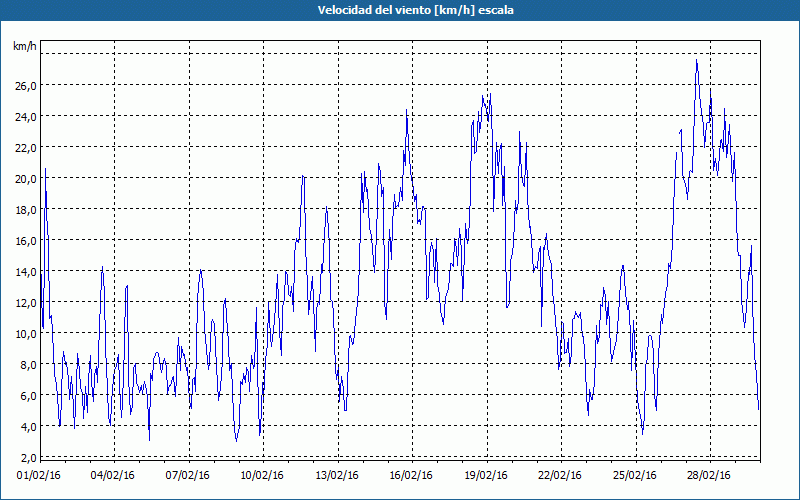Click the 04/02/16 date label

[x=113, y=476]
